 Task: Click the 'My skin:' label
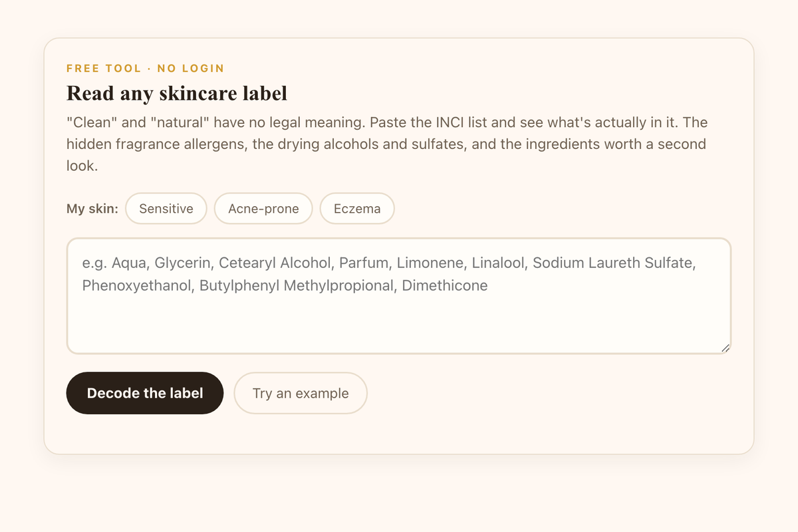coord(92,209)
